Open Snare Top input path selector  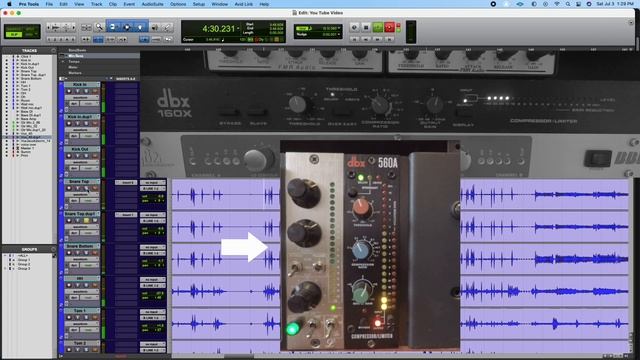[153, 182]
